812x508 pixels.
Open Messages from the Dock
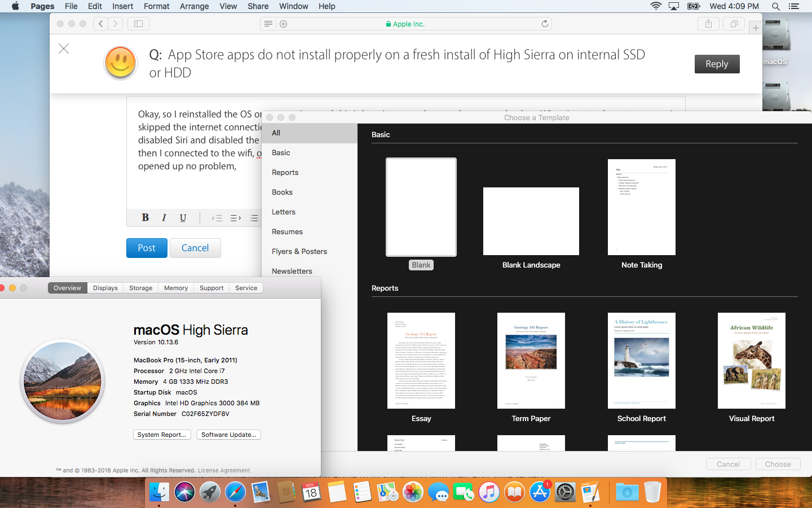[x=438, y=492]
